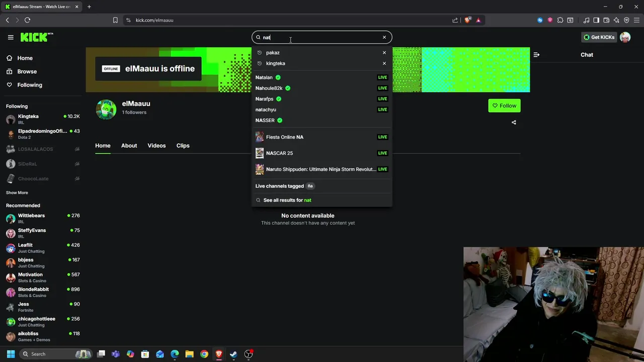Open OBS Studio from taskbar
This screenshot has width=644, height=362.
pos(249,354)
